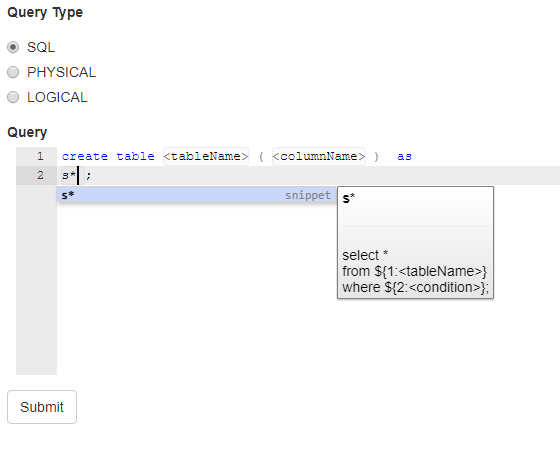Click the 'table' keyword in the editor
The image size is (560, 459).
(135, 156)
